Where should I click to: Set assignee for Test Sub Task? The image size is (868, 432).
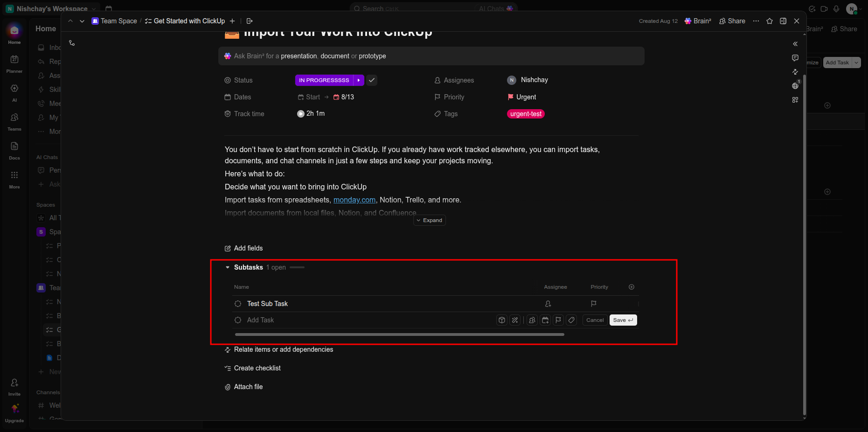point(548,304)
